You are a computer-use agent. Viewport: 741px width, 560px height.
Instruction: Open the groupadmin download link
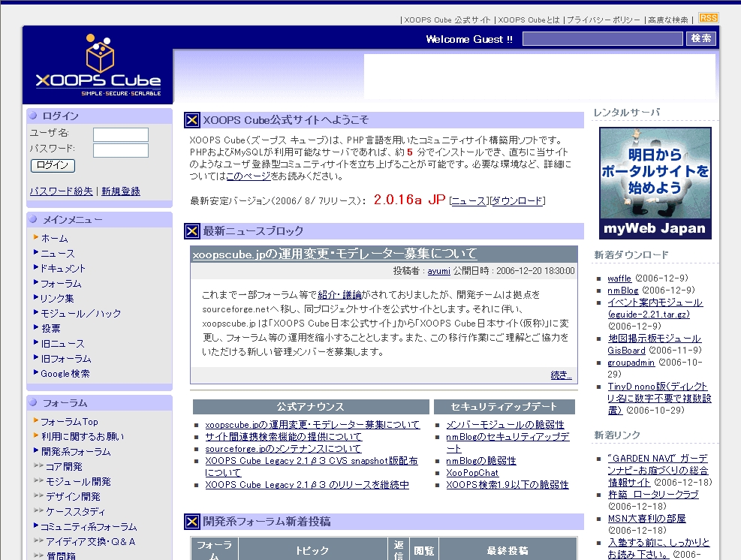point(631,363)
